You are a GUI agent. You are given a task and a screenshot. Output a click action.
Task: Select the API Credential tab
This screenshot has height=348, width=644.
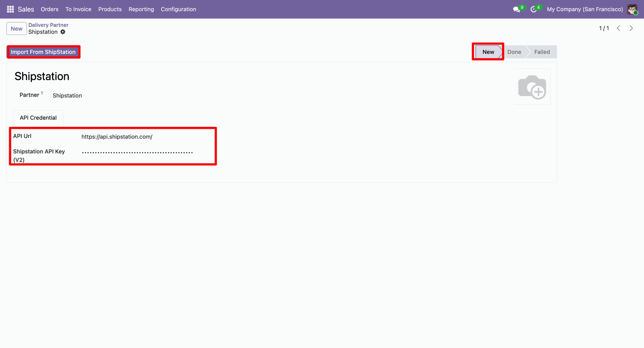pyautogui.click(x=38, y=118)
